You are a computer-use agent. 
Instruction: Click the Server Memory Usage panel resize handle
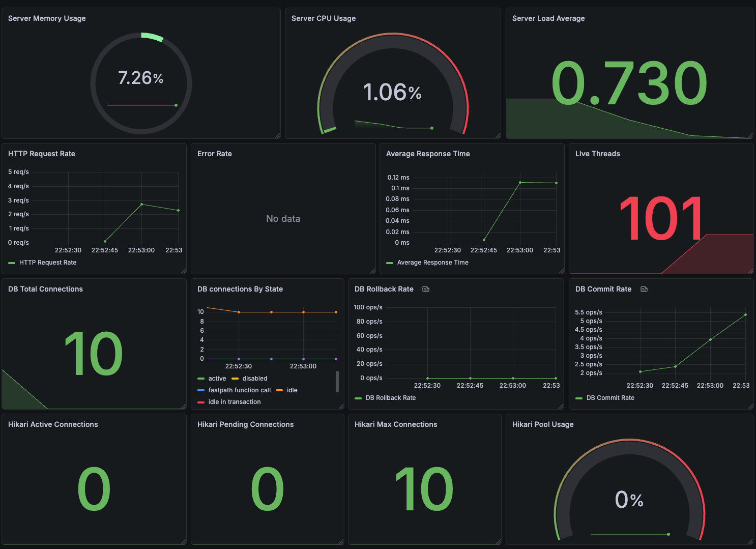277,136
